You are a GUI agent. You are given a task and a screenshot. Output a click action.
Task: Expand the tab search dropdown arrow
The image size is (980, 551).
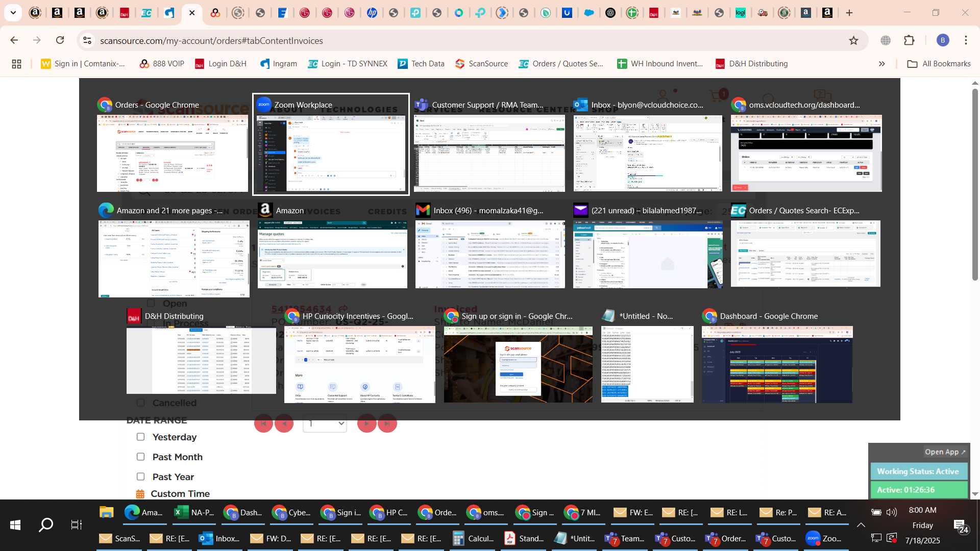click(x=13, y=13)
